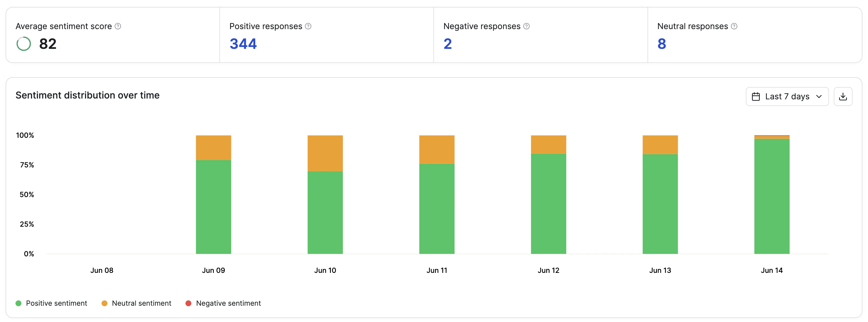The width and height of the screenshot is (868, 322).
Task: Click the calendar icon in date selector
Action: coord(756,97)
